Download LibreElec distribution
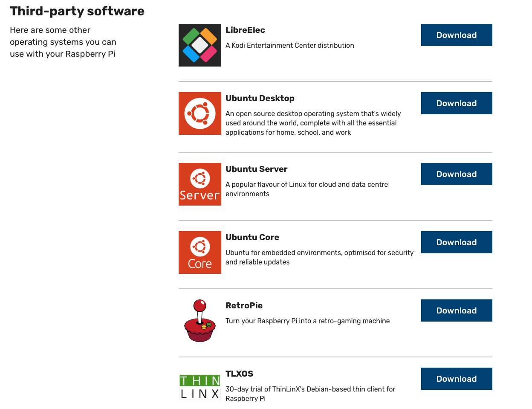The height and width of the screenshot is (409, 532). pos(456,35)
